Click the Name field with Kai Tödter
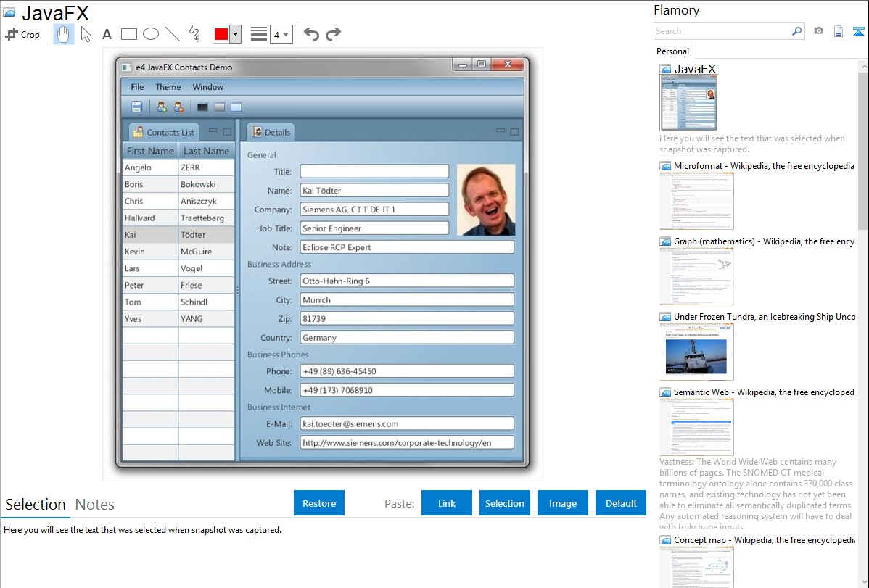Viewport: 869px width, 588px height. [x=374, y=190]
